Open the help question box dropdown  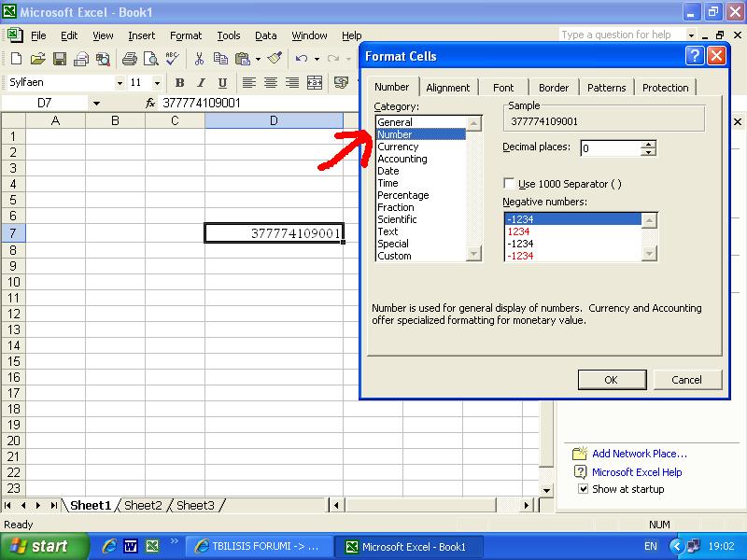pos(691,35)
